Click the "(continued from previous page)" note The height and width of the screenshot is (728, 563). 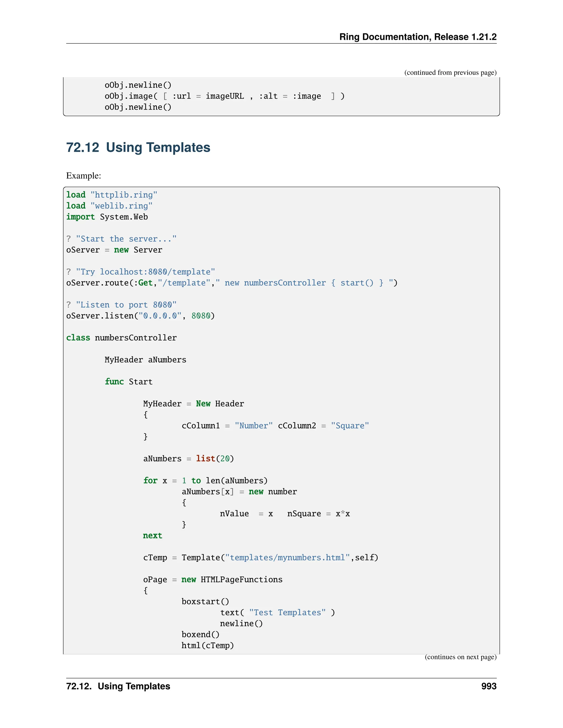coord(450,73)
